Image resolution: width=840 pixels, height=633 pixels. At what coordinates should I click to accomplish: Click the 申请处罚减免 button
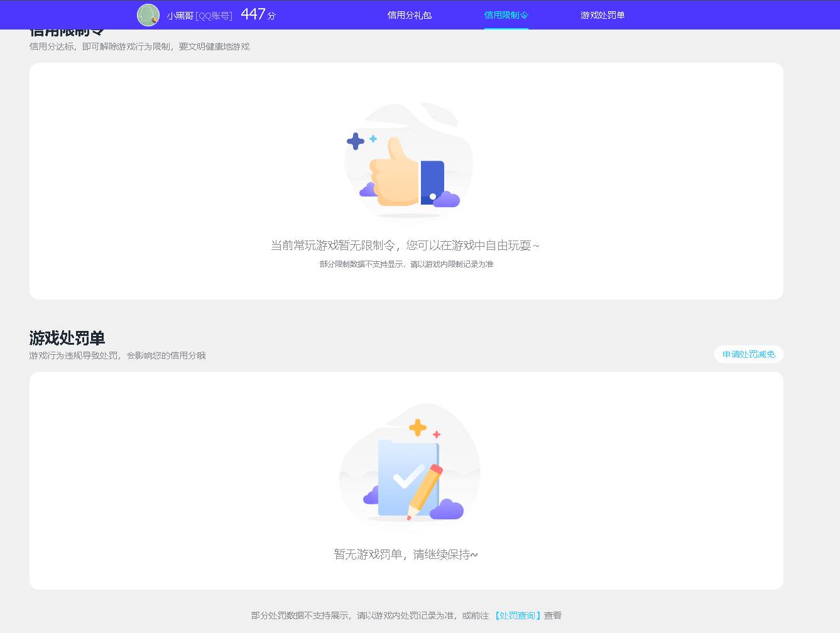pyautogui.click(x=748, y=354)
